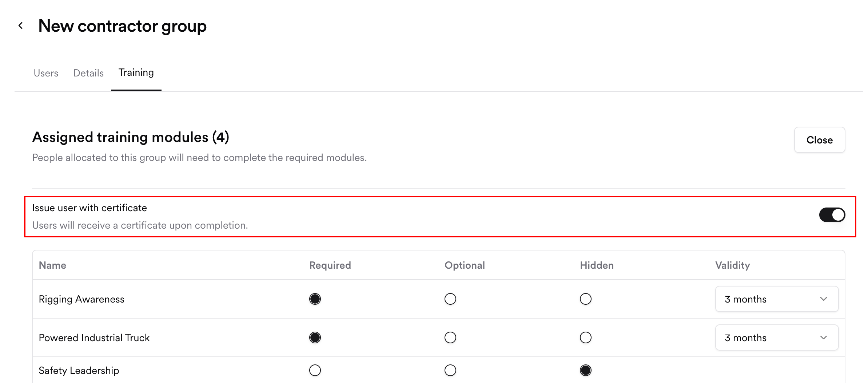
Task: Select the Training tab
Action: (x=136, y=72)
